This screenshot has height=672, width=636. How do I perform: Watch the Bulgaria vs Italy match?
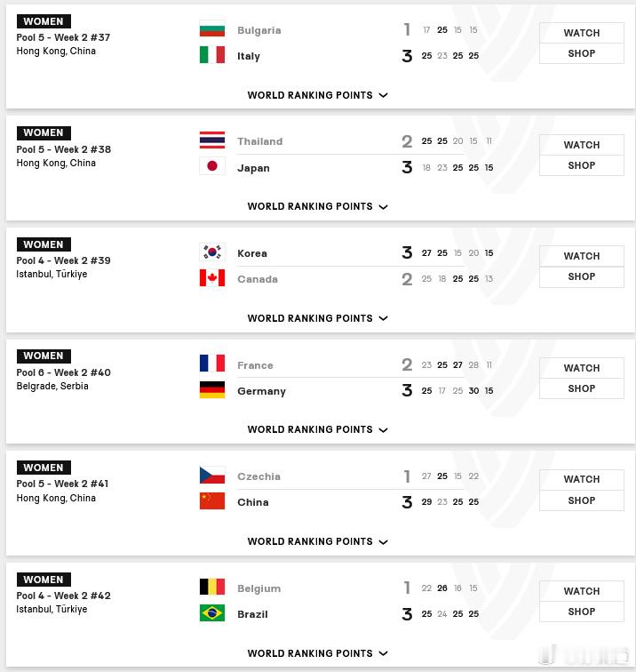point(582,33)
